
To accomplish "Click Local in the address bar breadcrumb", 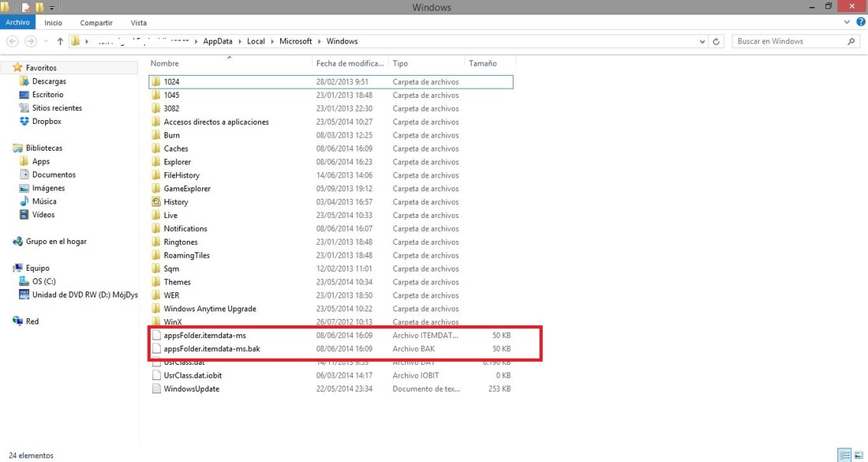I will (256, 41).
